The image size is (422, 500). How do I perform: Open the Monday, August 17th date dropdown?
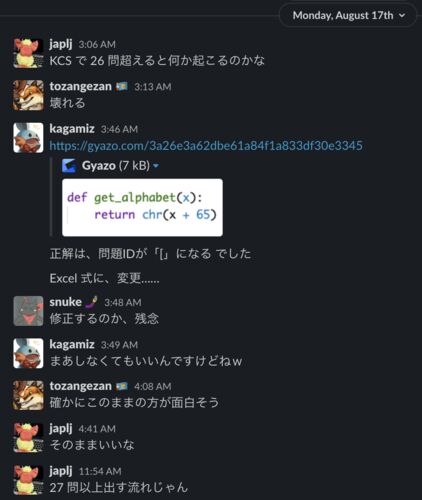click(349, 16)
